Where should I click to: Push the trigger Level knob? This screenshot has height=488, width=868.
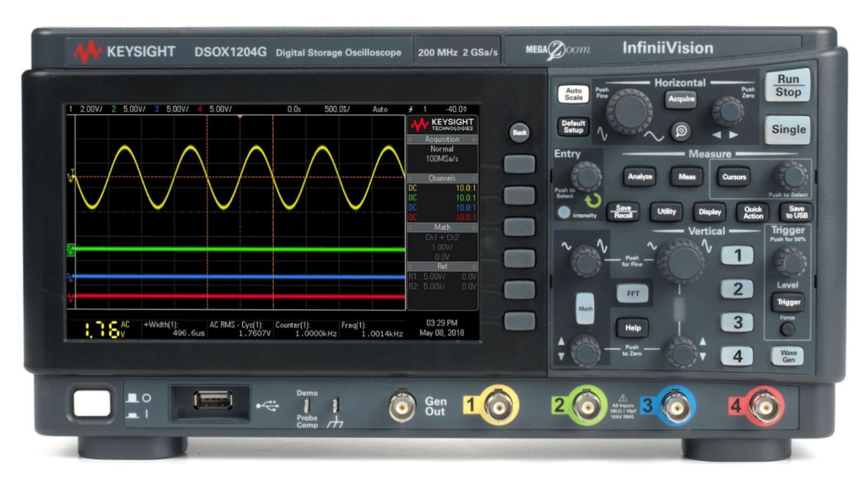coord(790,262)
